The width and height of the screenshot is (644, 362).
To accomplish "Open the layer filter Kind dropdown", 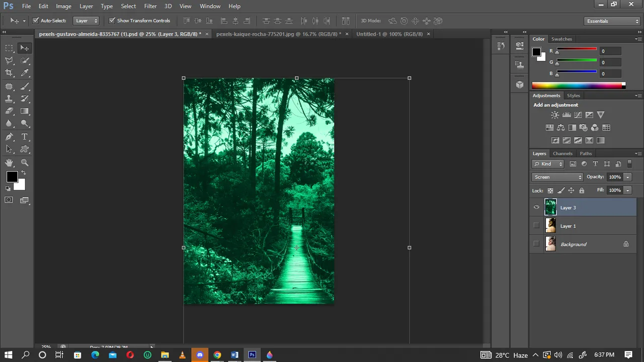I will coord(548,164).
